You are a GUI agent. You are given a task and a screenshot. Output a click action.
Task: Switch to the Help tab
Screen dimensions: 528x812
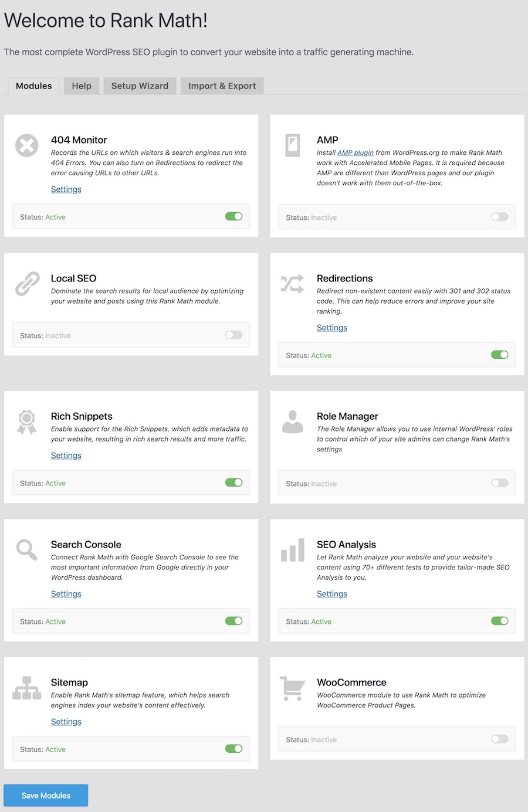(x=82, y=86)
